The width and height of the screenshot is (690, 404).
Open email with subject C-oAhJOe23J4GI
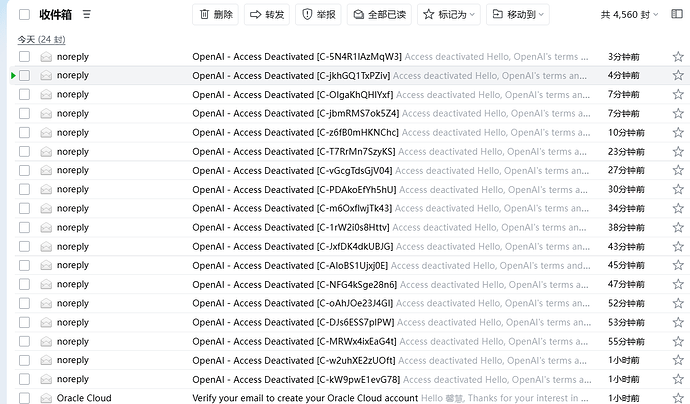[293, 304]
